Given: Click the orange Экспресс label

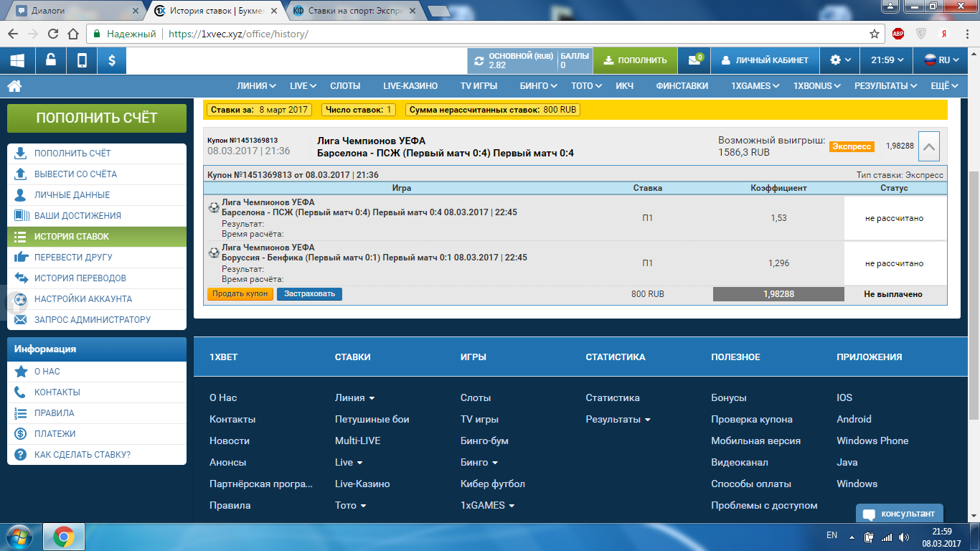Looking at the screenshot, I should tap(852, 146).
